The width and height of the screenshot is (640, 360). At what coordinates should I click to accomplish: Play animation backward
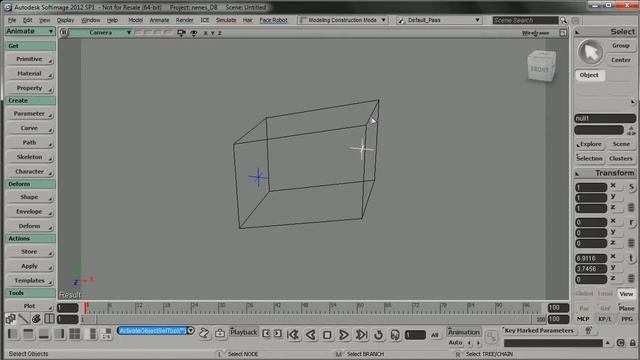click(310, 335)
